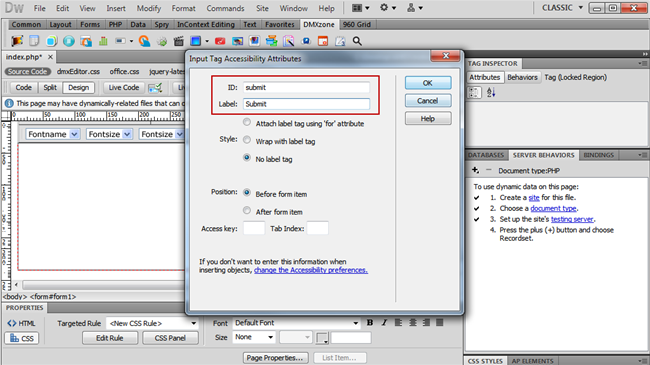Click the Edit Rule button

(110, 338)
